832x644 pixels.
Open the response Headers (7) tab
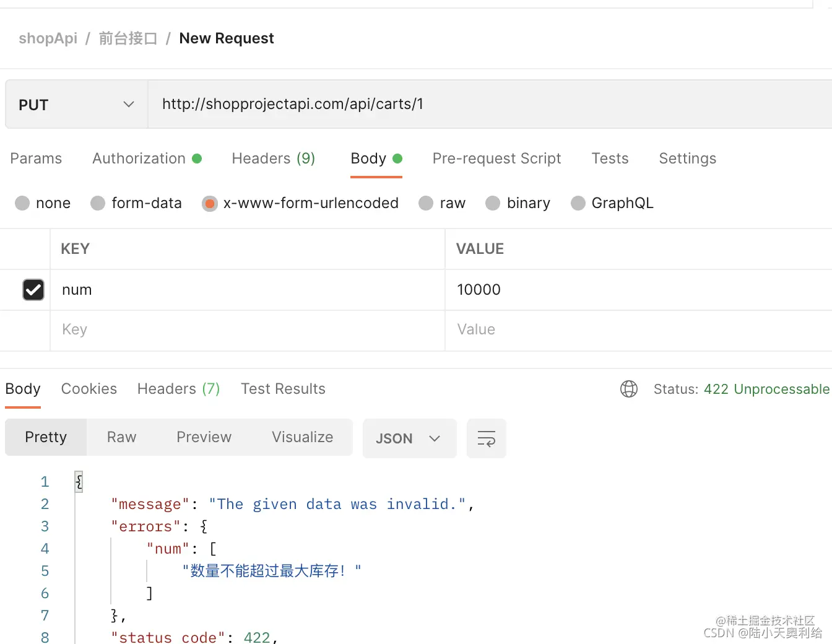pos(179,389)
